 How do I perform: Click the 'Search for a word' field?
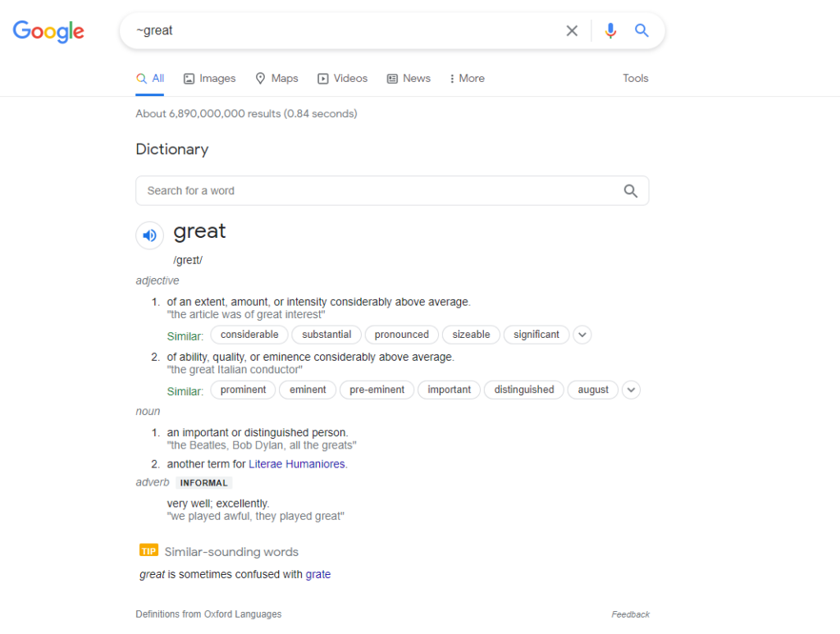377,191
